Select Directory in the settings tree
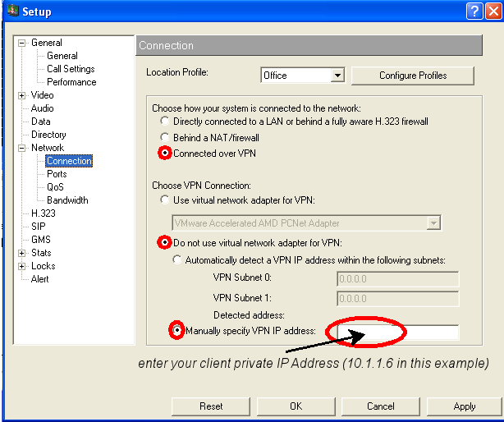504x422 pixels. [48, 135]
